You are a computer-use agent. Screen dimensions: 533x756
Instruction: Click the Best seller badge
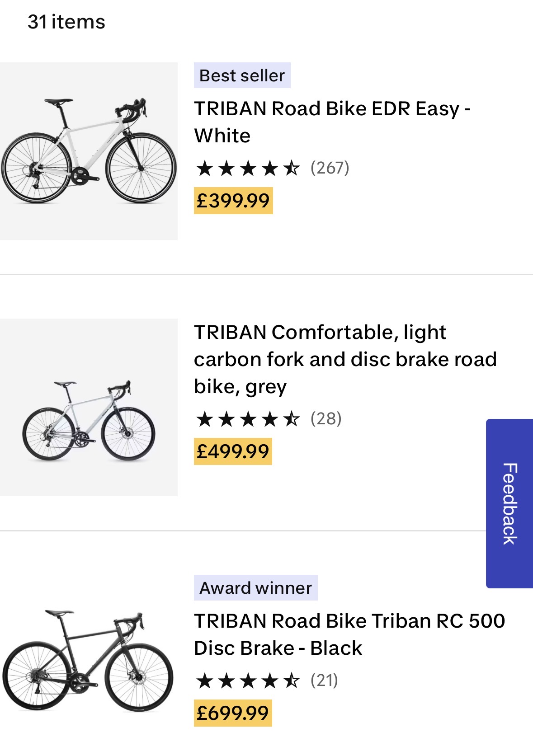point(242,75)
